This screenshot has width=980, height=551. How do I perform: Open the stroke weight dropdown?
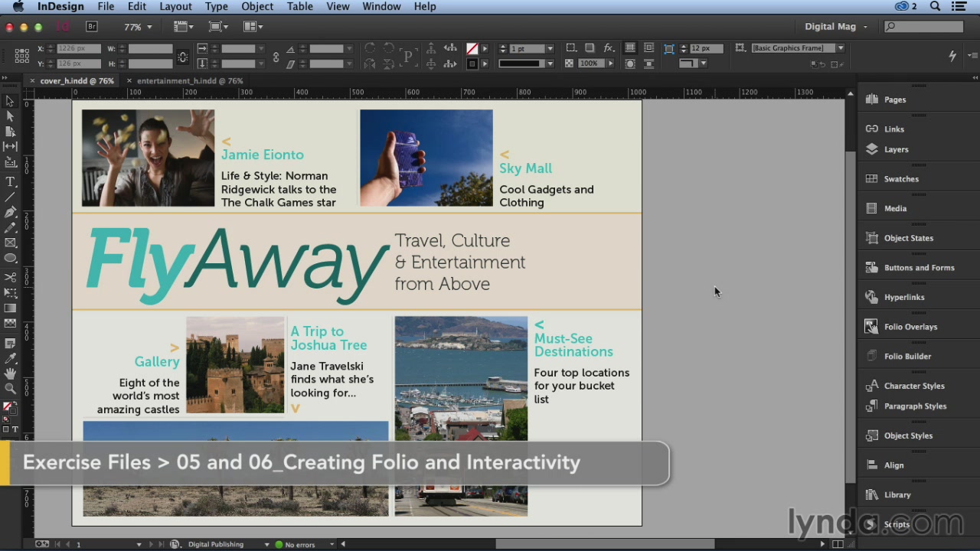click(x=550, y=48)
